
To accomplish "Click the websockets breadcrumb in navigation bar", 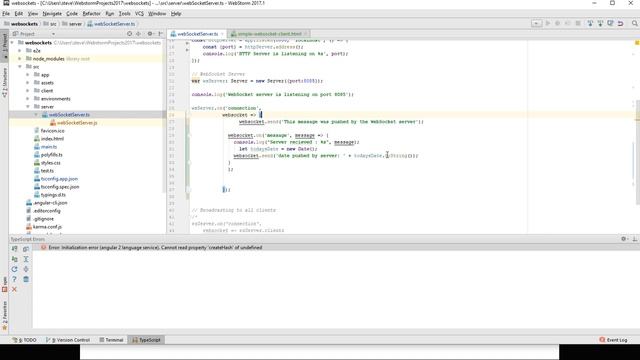I will (x=21, y=24).
